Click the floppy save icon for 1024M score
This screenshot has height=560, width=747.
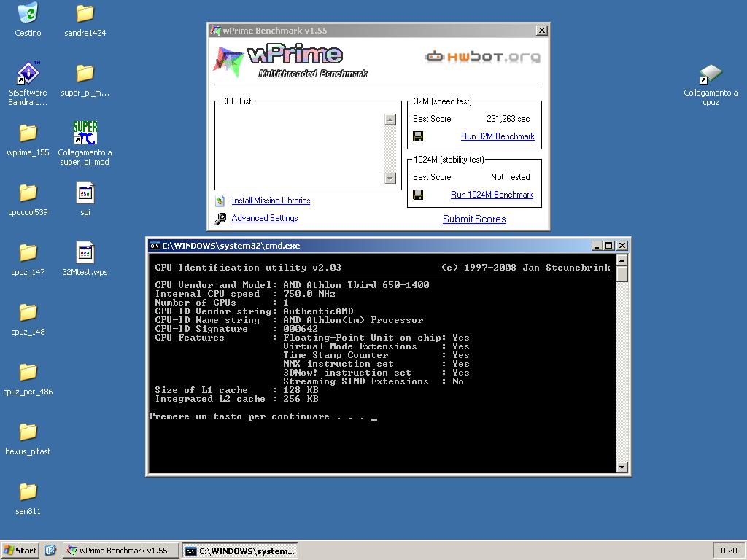(x=418, y=195)
